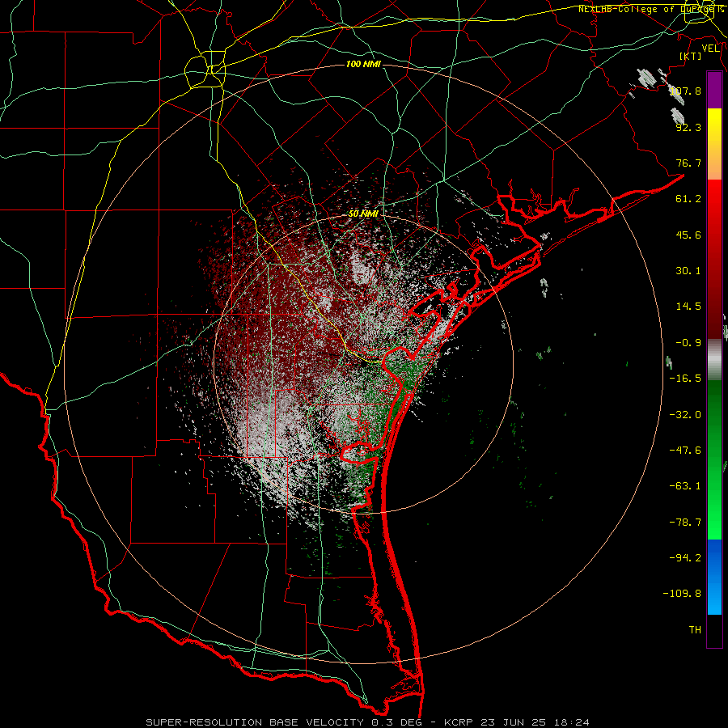
Task: Click the blue segment of the color bar
Action: [x=714, y=577]
